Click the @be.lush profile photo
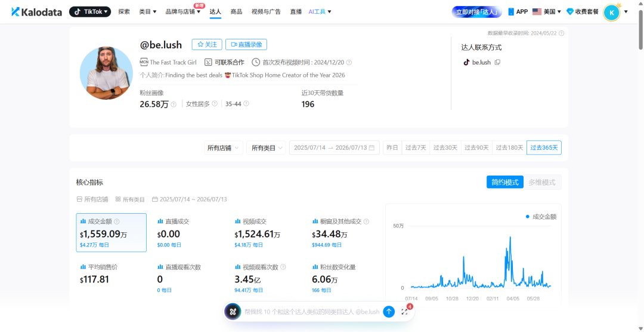 point(106,73)
